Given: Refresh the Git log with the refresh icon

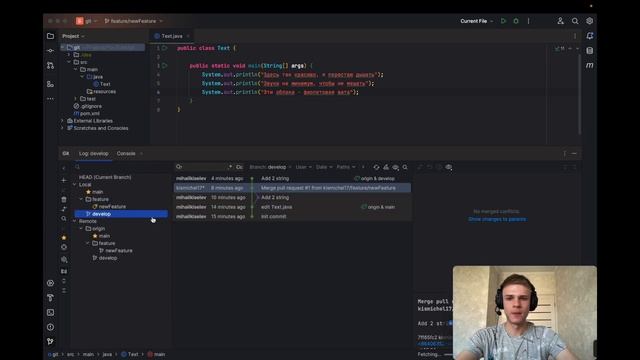Looking at the screenshot, I should point(376,167).
